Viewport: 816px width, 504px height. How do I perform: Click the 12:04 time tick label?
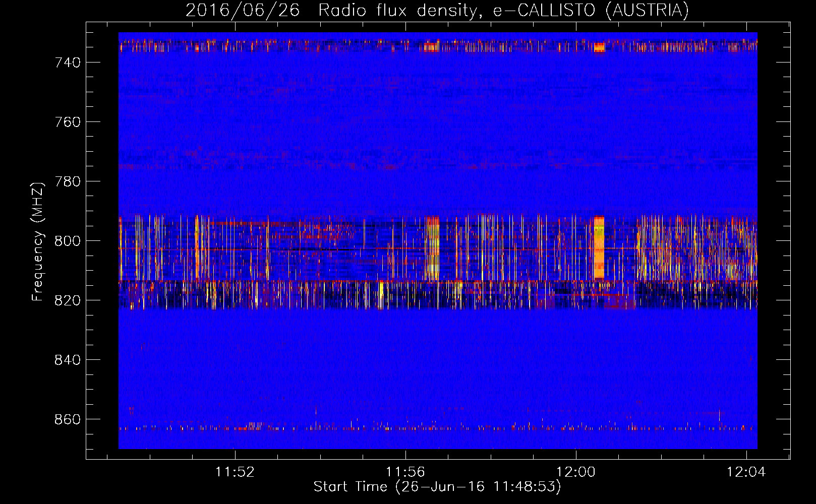coord(746,472)
